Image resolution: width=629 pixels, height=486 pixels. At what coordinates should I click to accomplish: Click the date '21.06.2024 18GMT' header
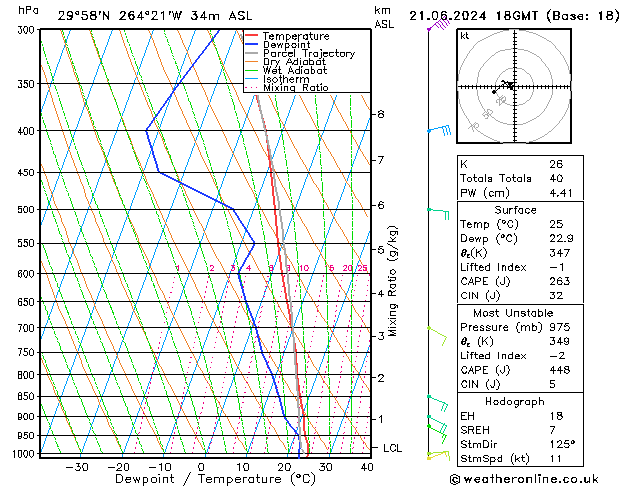click(x=474, y=16)
